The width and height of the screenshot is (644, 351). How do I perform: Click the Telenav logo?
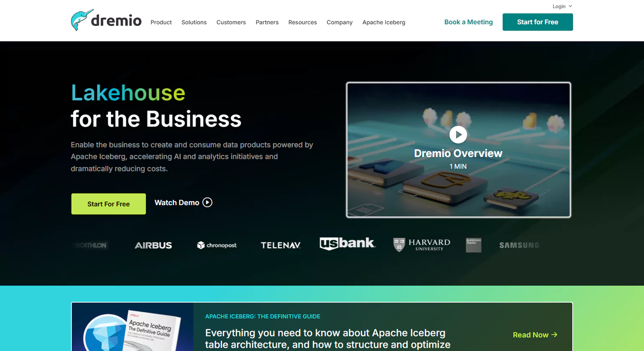click(281, 245)
